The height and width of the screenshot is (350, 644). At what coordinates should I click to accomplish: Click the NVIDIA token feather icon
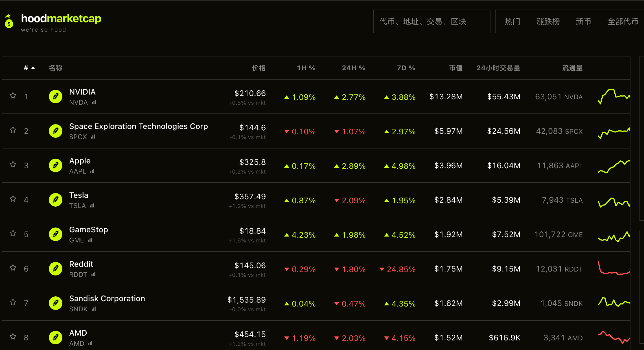[x=56, y=97]
